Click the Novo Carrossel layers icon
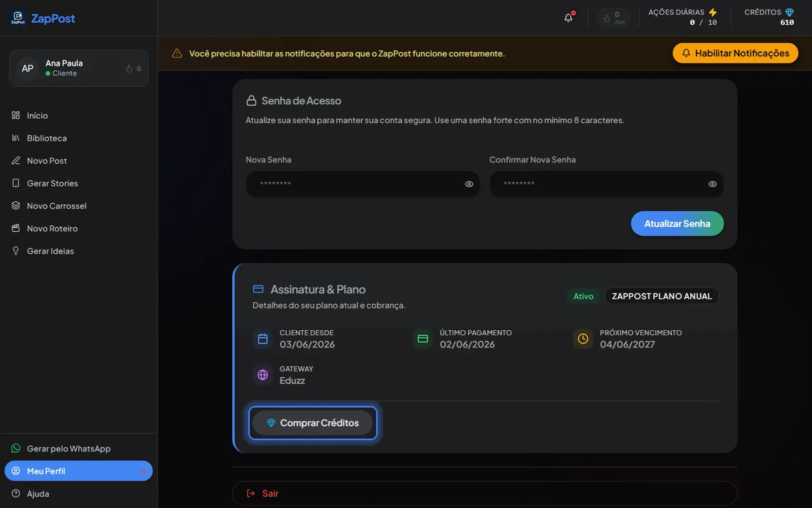The height and width of the screenshot is (508, 812). tap(16, 206)
